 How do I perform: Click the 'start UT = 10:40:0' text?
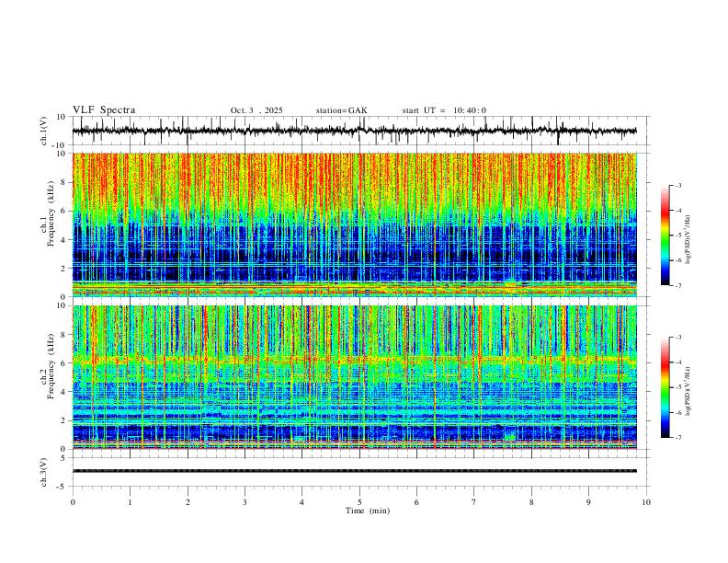click(x=444, y=110)
